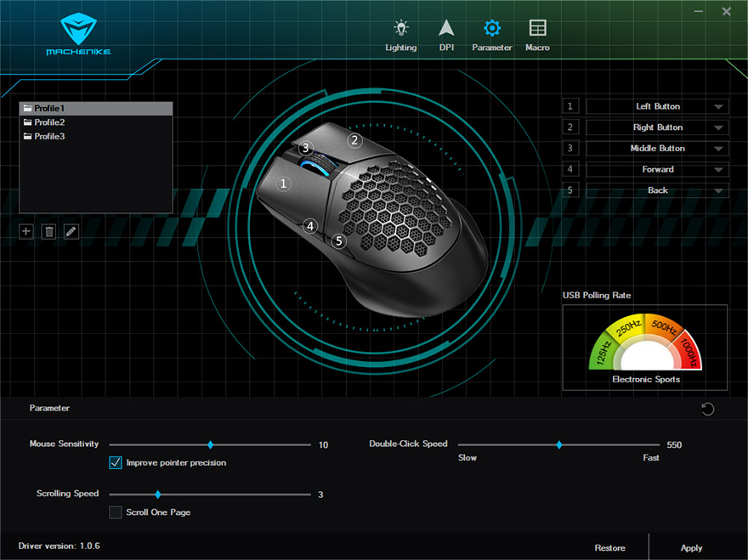Open the DPI settings tab
Screen dimensions: 748x560
click(x=446, y=36)
